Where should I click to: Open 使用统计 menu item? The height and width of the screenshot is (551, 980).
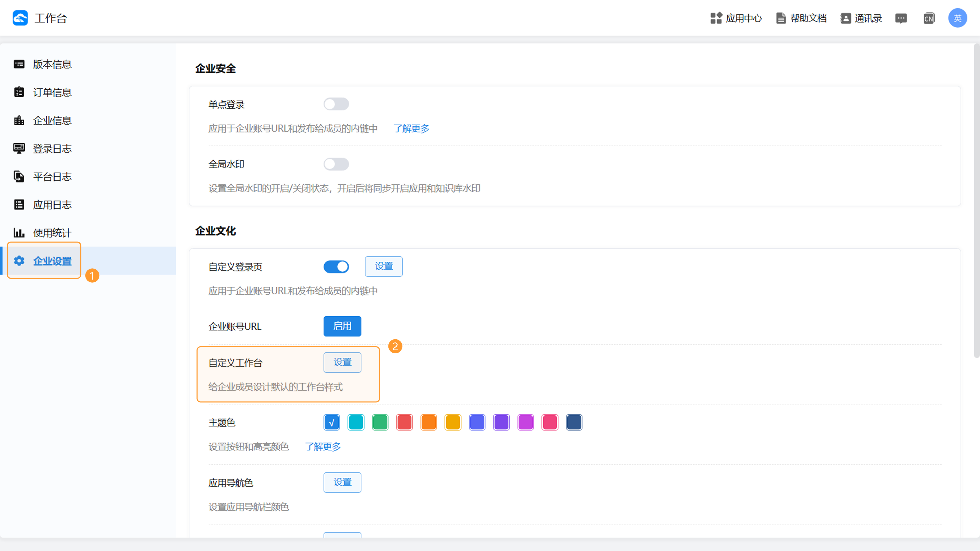point(88,233)
